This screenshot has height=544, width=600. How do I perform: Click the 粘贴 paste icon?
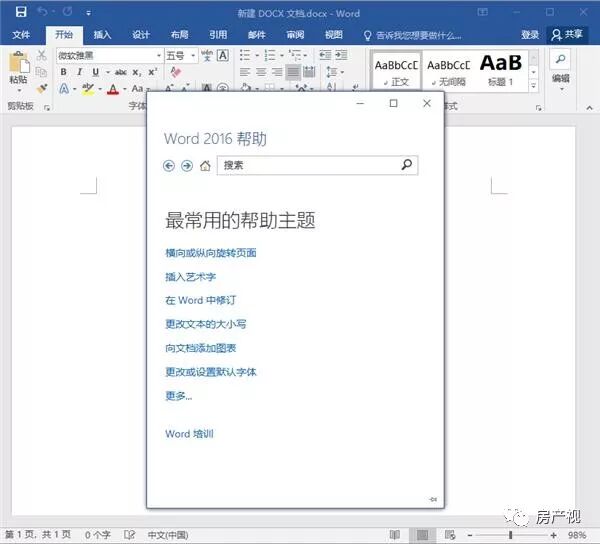[x=18, y=62]
